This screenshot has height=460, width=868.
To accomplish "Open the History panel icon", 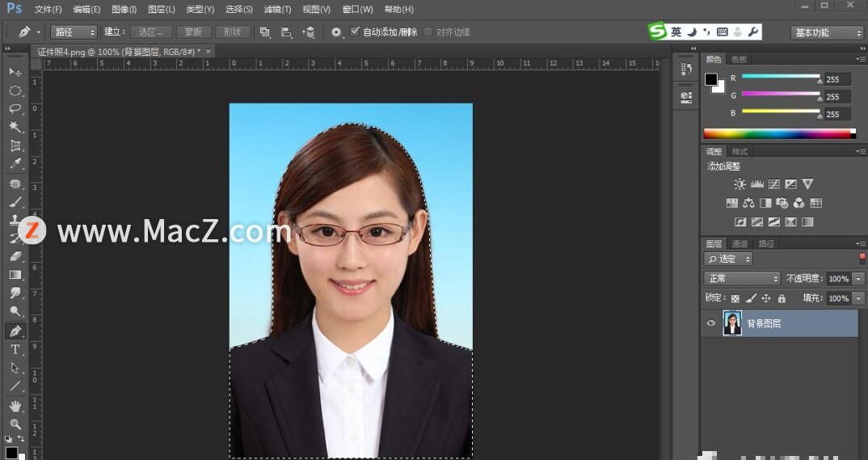I will [x=686, y=70].
